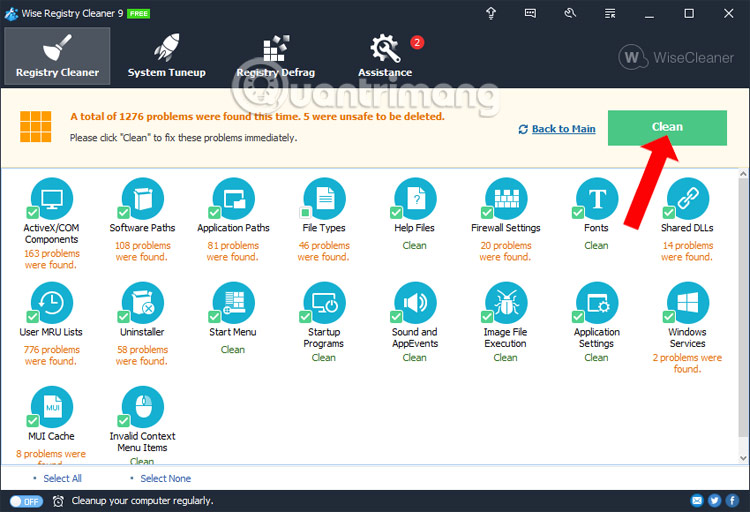Click the Fonts T icon
750x512 pixels.
(x=597, y=198)
